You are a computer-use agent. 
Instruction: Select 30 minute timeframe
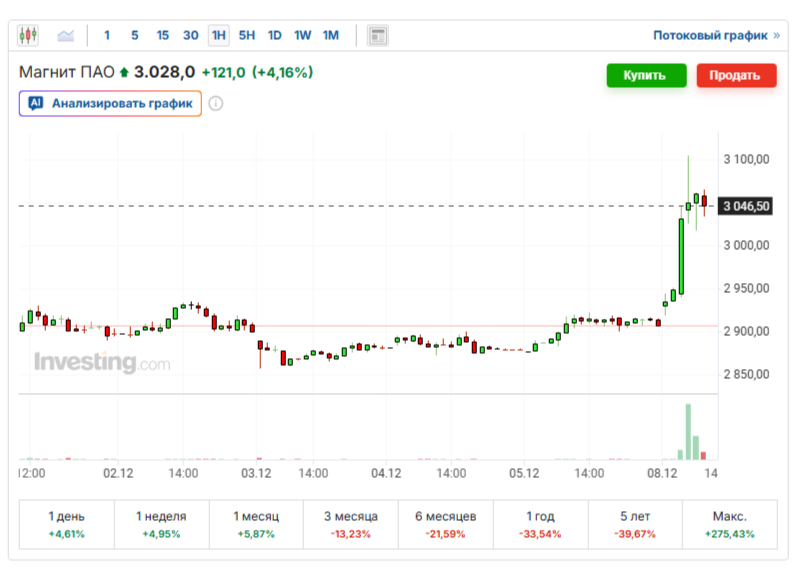[x=190, y=35]
